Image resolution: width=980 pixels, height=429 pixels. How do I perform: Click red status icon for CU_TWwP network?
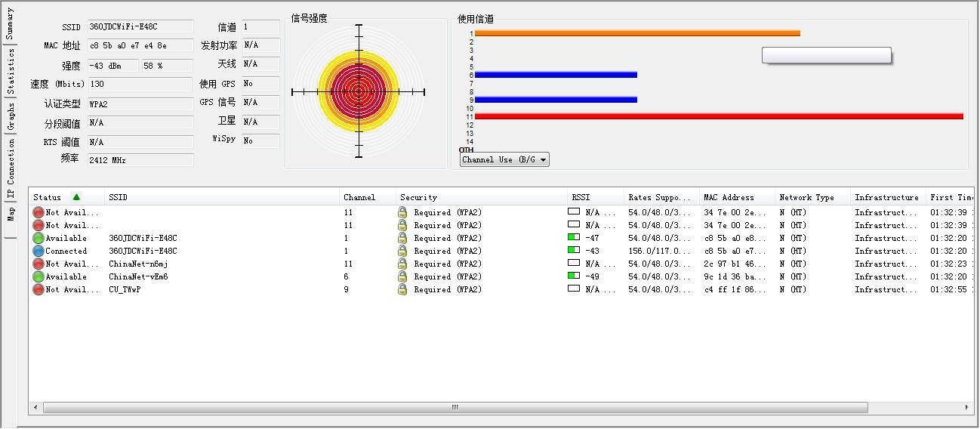(x=39, y=289)
